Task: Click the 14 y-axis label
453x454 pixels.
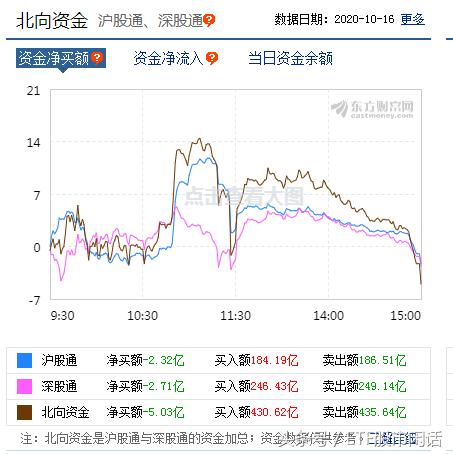Action: click(x=33, y=143)
